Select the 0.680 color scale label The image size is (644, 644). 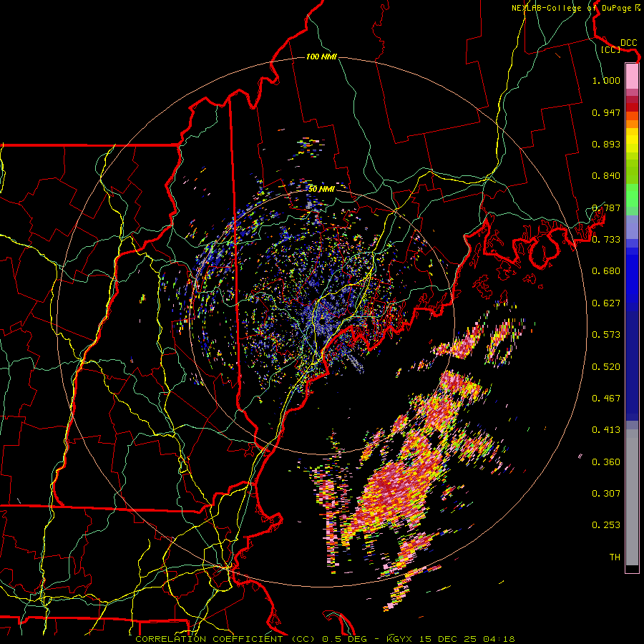(x=606, y=271)
